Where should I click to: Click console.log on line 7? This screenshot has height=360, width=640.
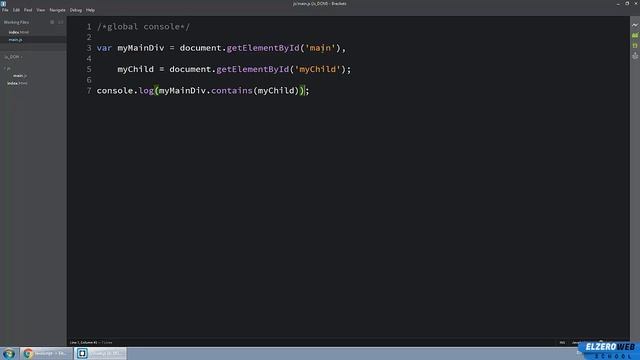125,90
